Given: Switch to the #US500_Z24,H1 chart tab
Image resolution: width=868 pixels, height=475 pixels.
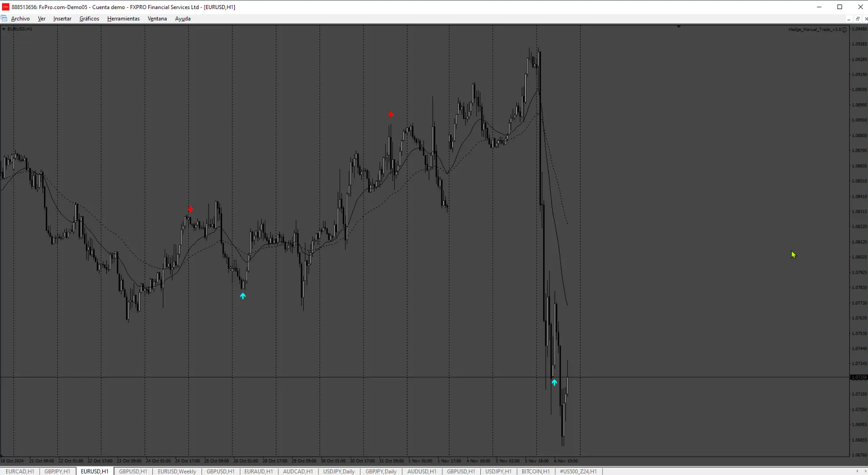Looking at the screenshot, I should coord(578,471).
